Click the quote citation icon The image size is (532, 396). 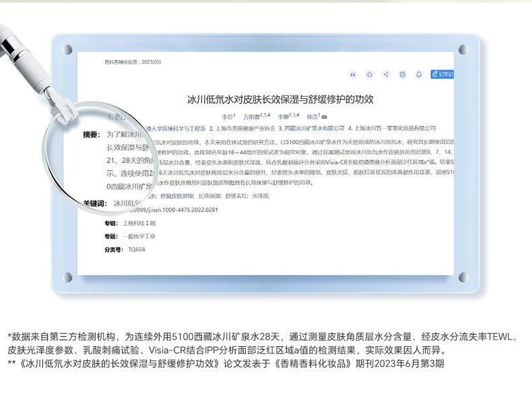click(353, 74)
